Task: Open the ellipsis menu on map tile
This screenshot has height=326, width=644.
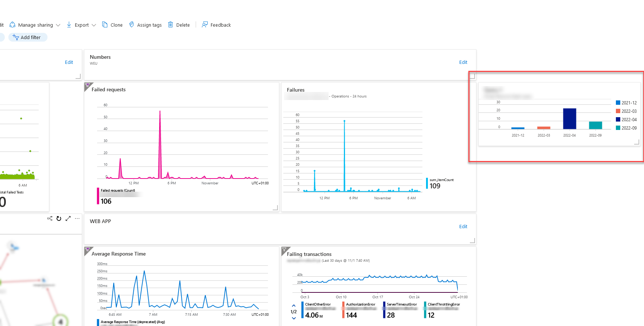Action: [77, 219]
